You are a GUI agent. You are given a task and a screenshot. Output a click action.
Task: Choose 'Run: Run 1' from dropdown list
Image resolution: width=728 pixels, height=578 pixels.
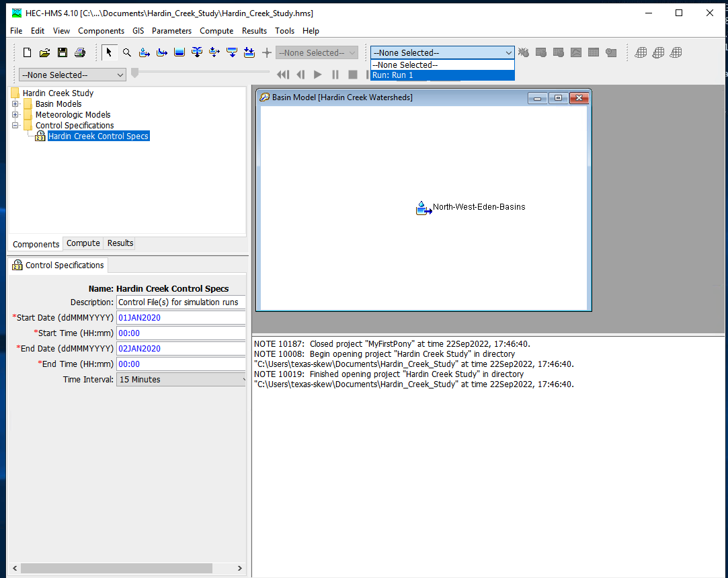click(442, 75)
